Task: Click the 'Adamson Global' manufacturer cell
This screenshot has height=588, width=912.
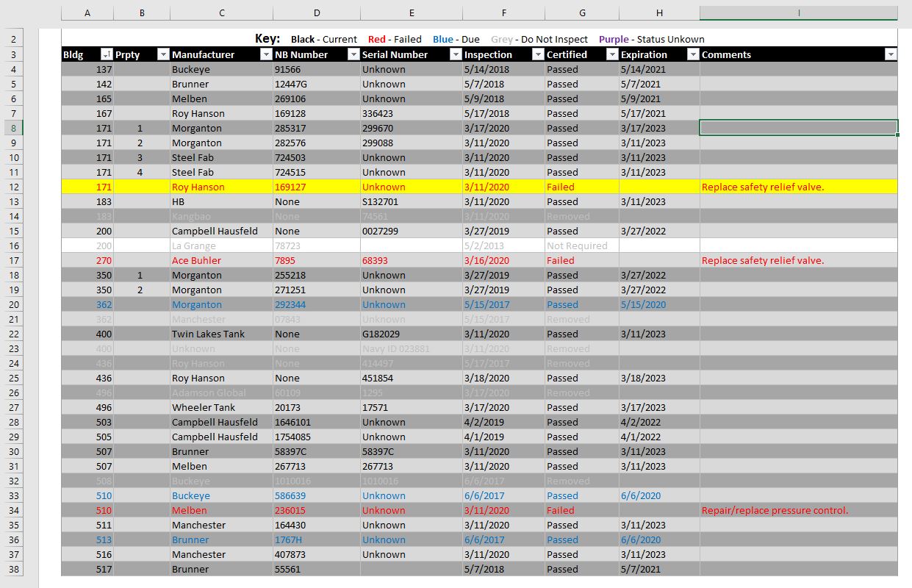Action: pyautogui.click(x=221, y=392)
